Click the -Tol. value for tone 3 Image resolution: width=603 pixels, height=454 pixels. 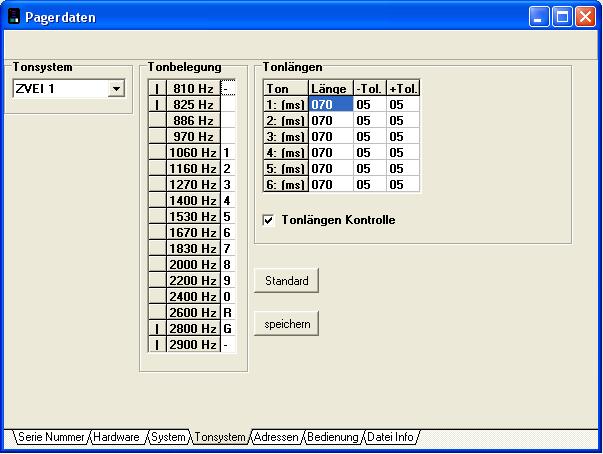(x=369, y=137)
